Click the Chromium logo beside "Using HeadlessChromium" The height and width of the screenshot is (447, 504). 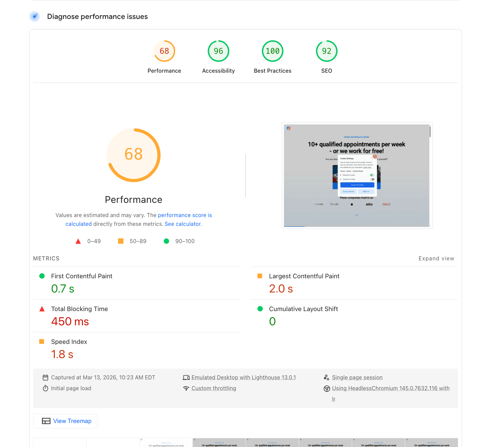[x=327, y=389]
